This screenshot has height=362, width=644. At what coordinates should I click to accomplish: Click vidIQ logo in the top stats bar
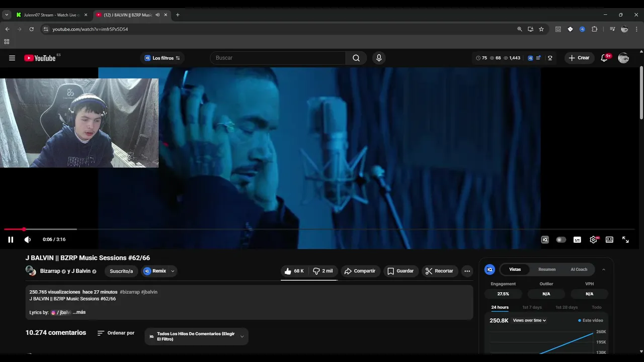(x=530, y=58)
